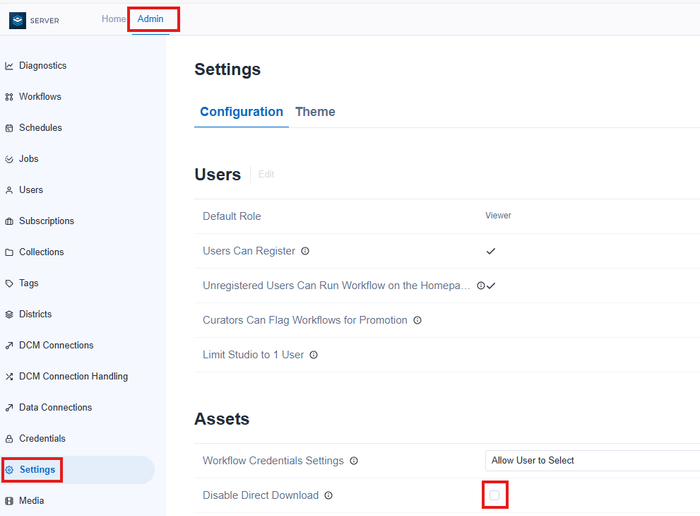
Task: Open DCM Connection Handling in sidebar
Action: (73, 376)
